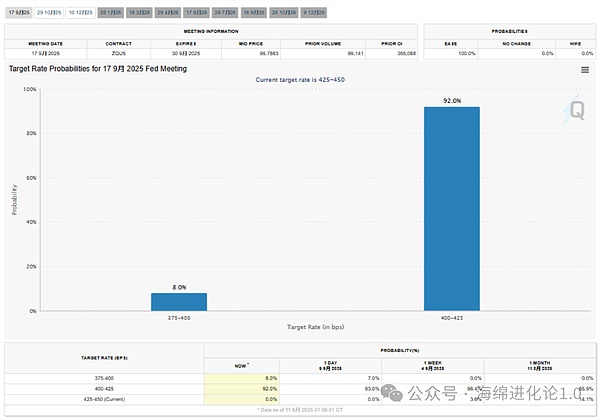
Task: Open the 10 12月25 meeting tab
Action: click(x=80, y=13)
